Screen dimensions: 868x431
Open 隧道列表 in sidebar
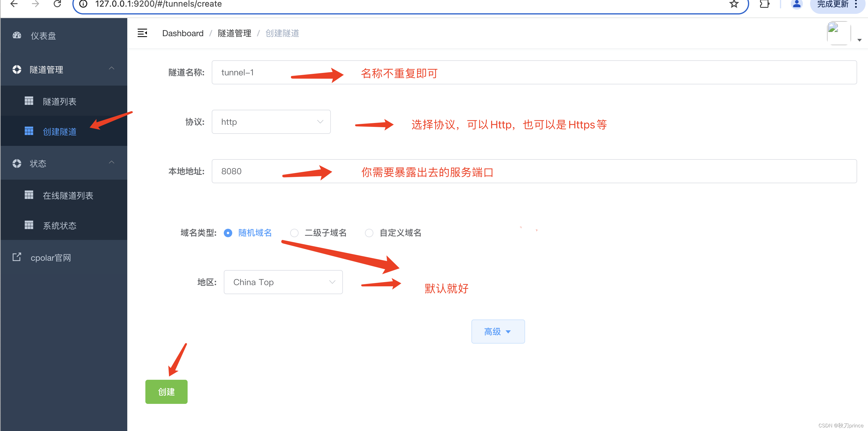[x=64, y=101]
